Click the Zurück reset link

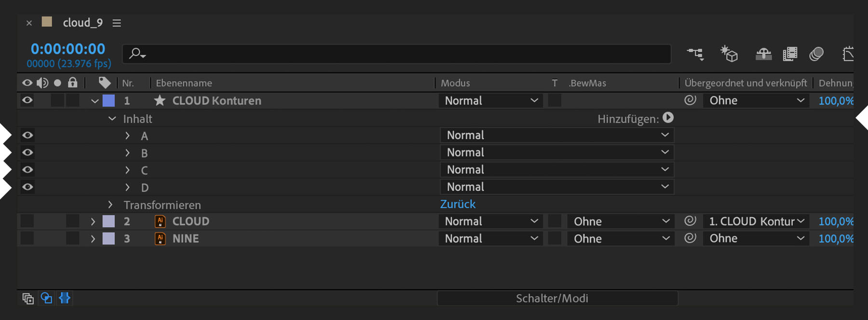(x=458, y=204)
